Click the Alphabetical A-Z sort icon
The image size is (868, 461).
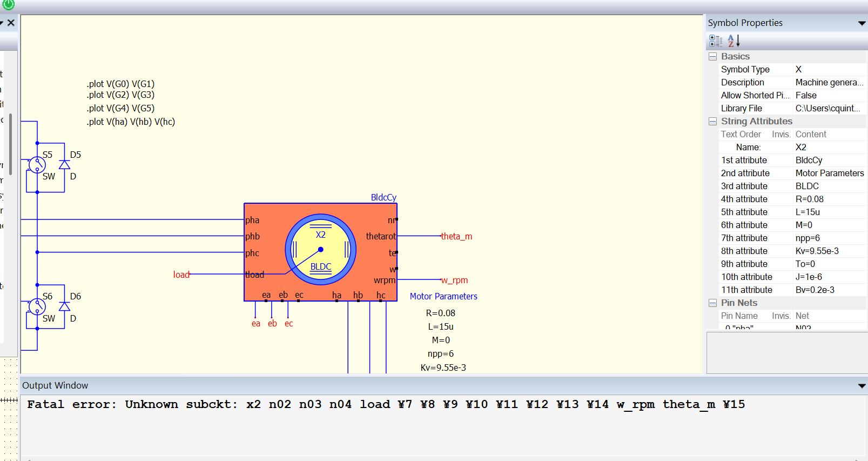(x=734, y=41)
